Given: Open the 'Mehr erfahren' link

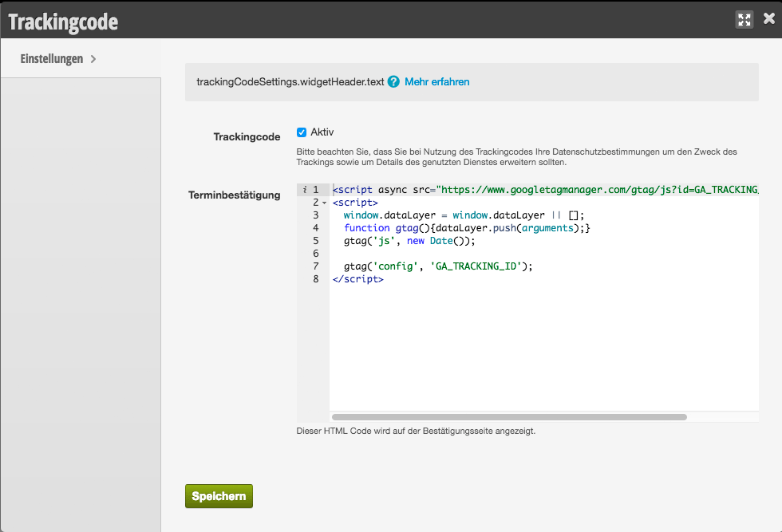Looking at the screenshot, I should coord(436,82).
